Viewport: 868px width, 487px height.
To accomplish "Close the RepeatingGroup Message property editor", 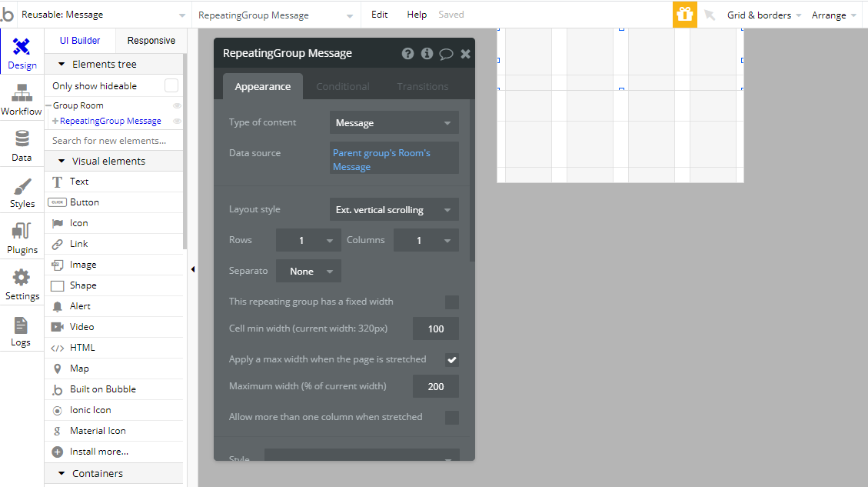I will (466, 54).
